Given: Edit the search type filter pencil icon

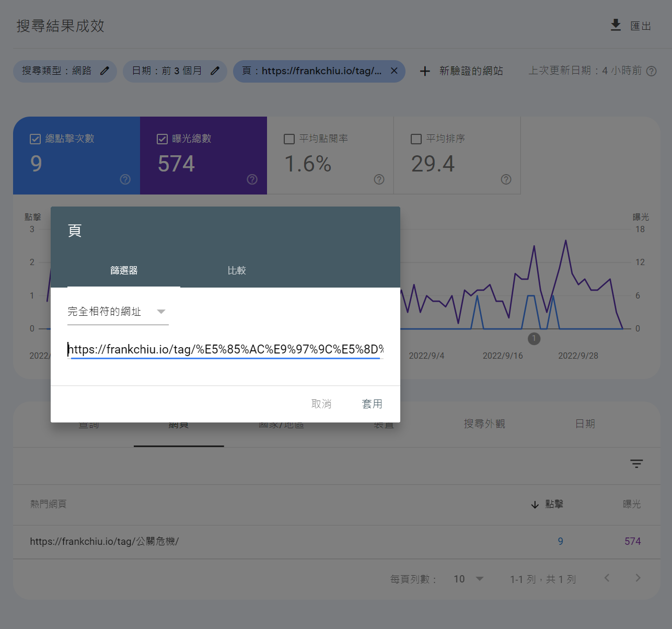Looking at the screenshot, I should pyautogui.click(x=105, y=71).
